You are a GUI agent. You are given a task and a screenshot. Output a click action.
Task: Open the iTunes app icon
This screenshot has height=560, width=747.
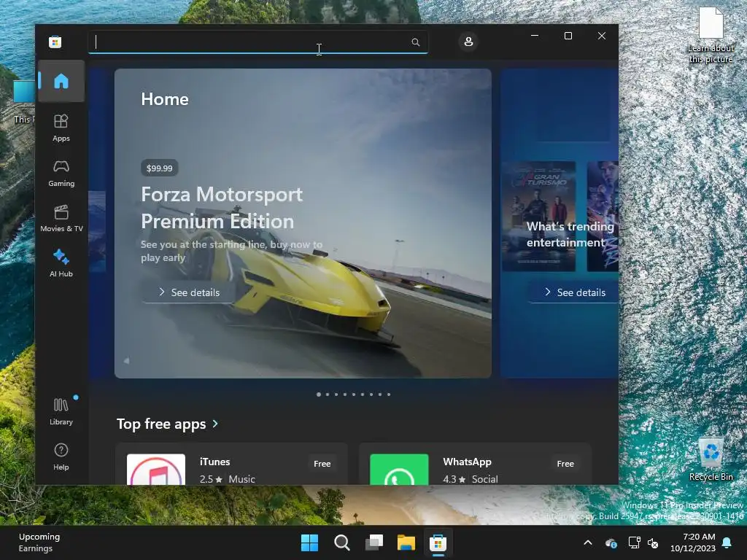pyautogui.click(x=156, y=469)
